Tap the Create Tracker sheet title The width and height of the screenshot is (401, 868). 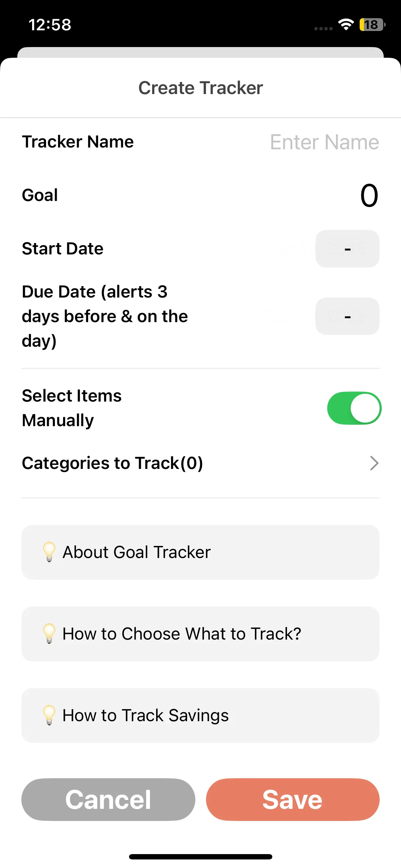coord(201,88)
